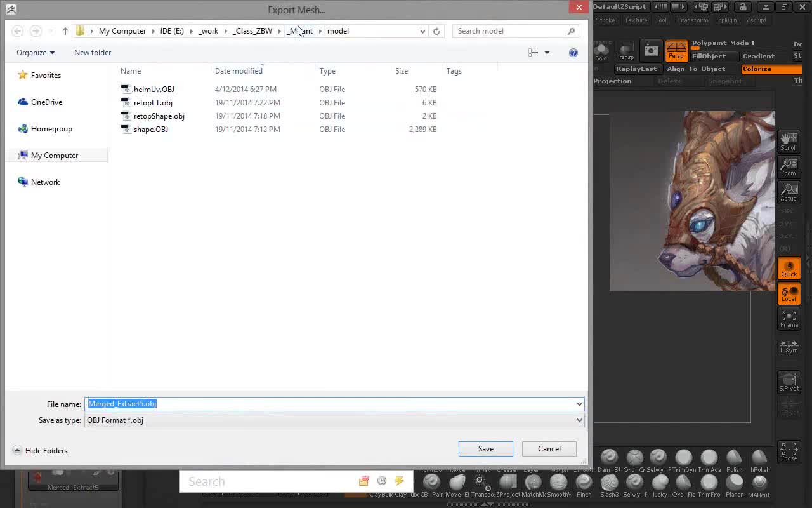Toggle the Gradient option
The width and height of the screenshot is (812, 508).
[x=764, y=56]
